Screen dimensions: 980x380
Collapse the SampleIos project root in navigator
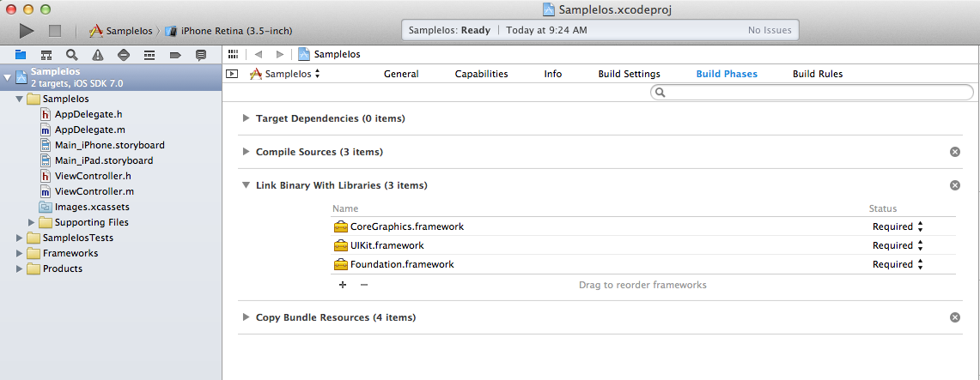(x=7, y=77)
